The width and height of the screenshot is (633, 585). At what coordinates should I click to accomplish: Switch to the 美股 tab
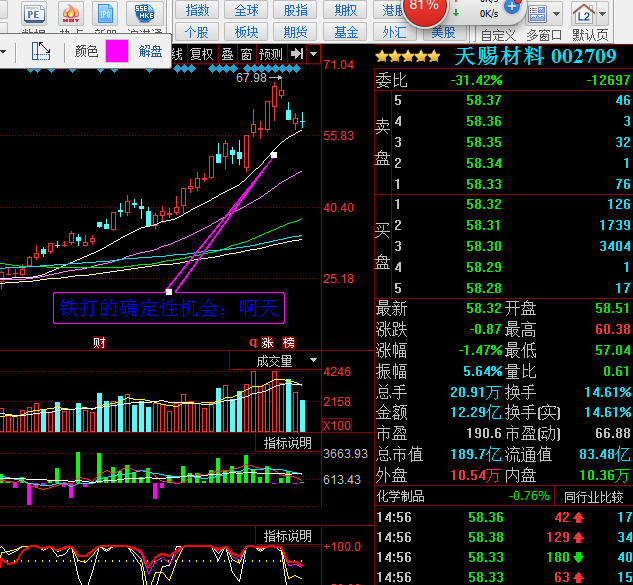coord(444,32)
